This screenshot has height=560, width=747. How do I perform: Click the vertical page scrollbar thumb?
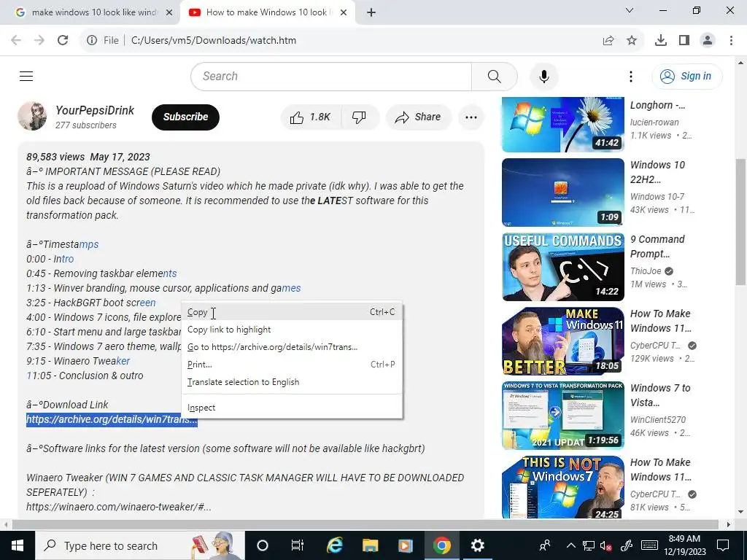[741, 222]
